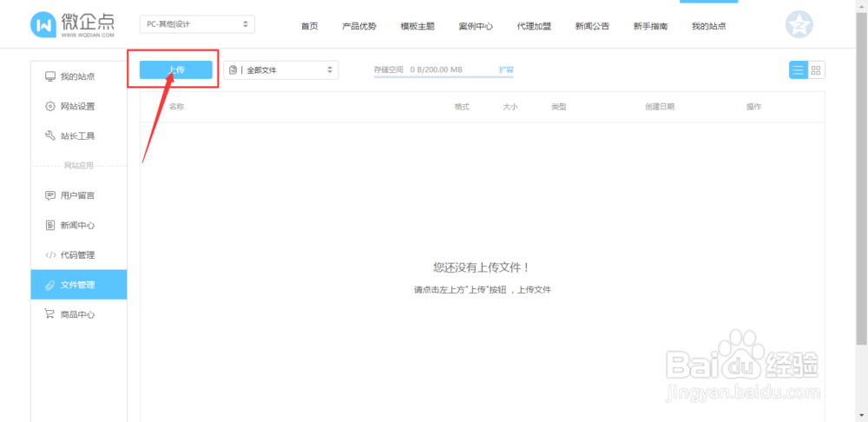
Task: Open 代理加盟 navigation item
Action: pyautogui.click(x=534, y=27)
